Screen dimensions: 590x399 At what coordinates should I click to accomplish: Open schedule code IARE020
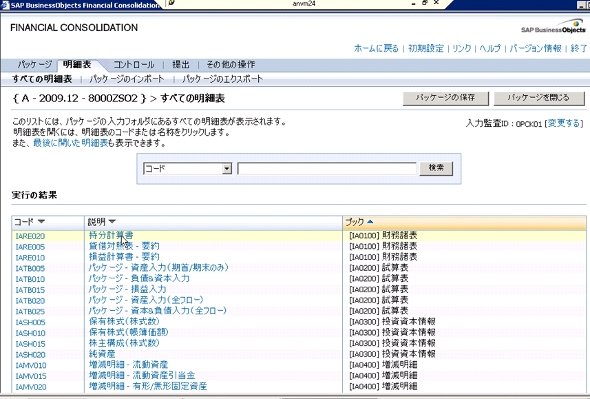point(30,236)
